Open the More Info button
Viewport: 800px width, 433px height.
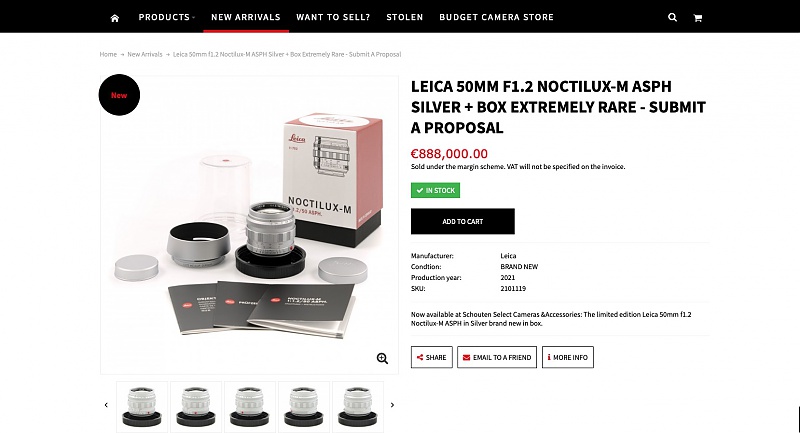pos(568,357)
